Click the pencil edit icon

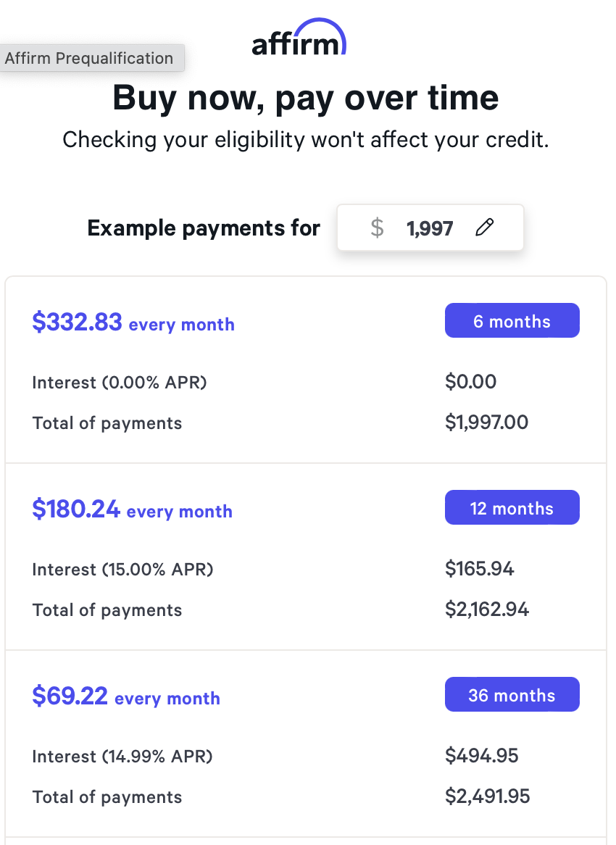point(485,228)
